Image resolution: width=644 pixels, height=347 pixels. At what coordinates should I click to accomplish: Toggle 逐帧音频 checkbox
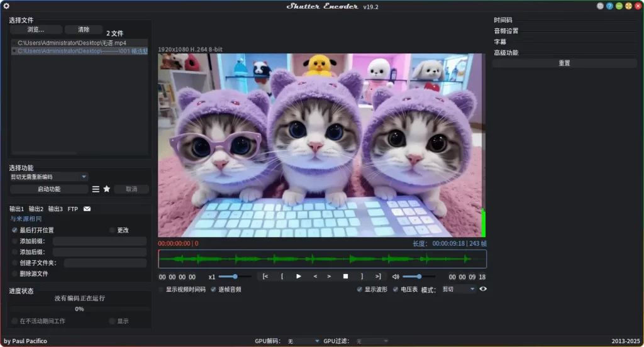tap(214, 290)
